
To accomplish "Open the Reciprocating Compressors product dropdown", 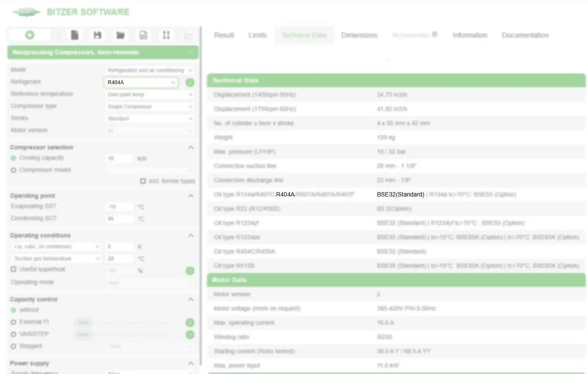I will [x=103, y=52].
